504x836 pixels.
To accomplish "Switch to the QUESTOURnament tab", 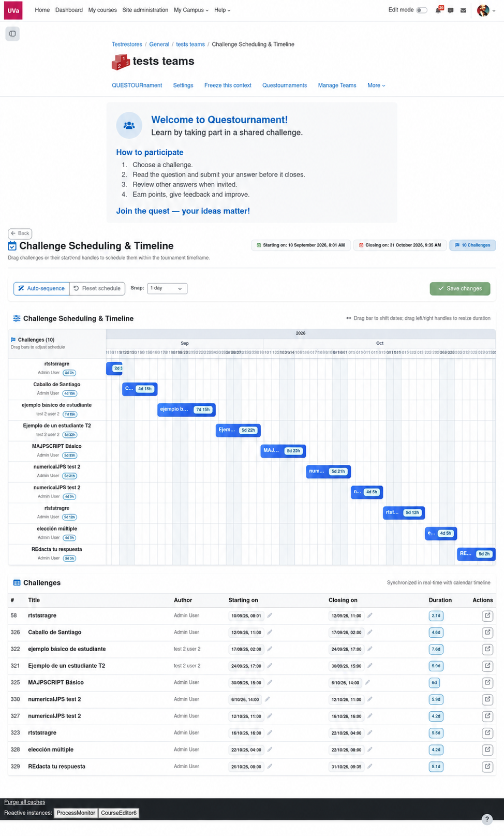I will click(x=137, y=85).
